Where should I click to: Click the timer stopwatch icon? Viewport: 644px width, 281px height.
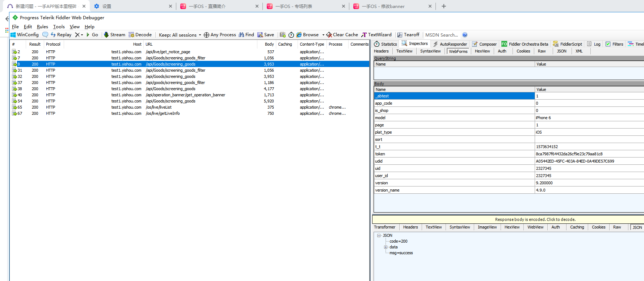pos(291,35)
